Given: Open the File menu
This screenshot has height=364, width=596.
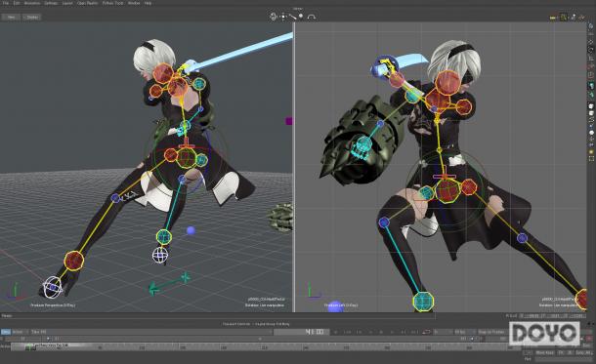Looking at the screenshot, I should click(5, 3).
